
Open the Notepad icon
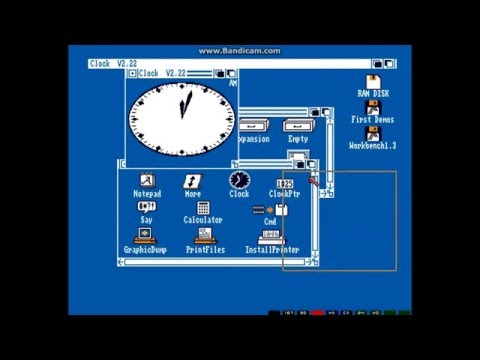point(147,185)
